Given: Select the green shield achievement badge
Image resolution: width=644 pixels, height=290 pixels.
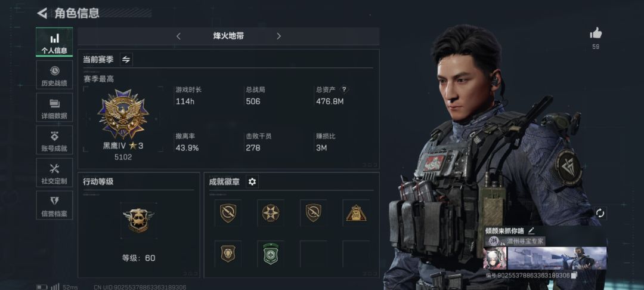Looking at the screenshot, I should click(x=271, y=254).
